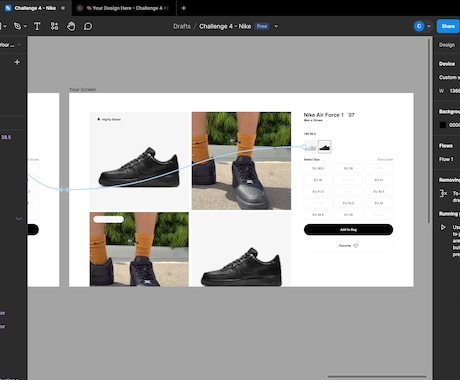This screenshot has height=380, width=460.
Task: Select the EU 38.5 size button
Action: (x=318, y=168)
